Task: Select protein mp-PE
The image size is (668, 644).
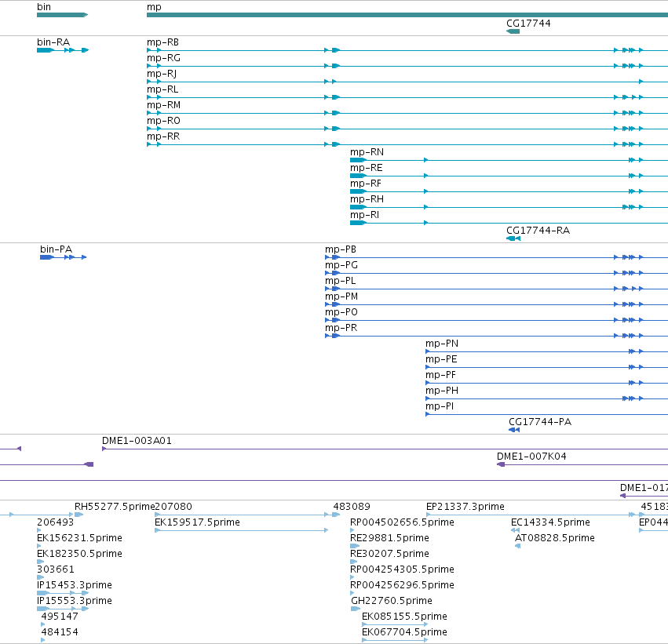Action: coord(441,360)
